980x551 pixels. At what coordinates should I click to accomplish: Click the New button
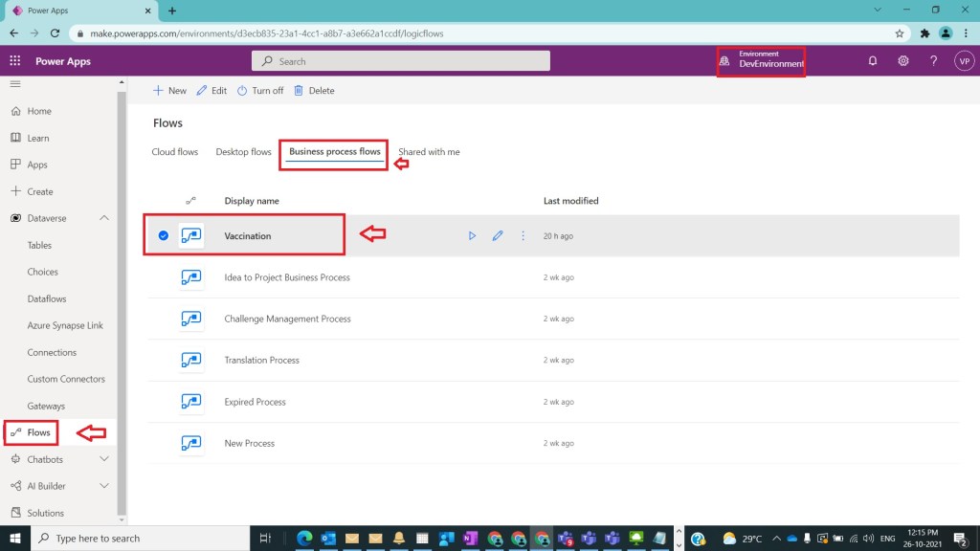pyautogui.click(x=169, y=91)
